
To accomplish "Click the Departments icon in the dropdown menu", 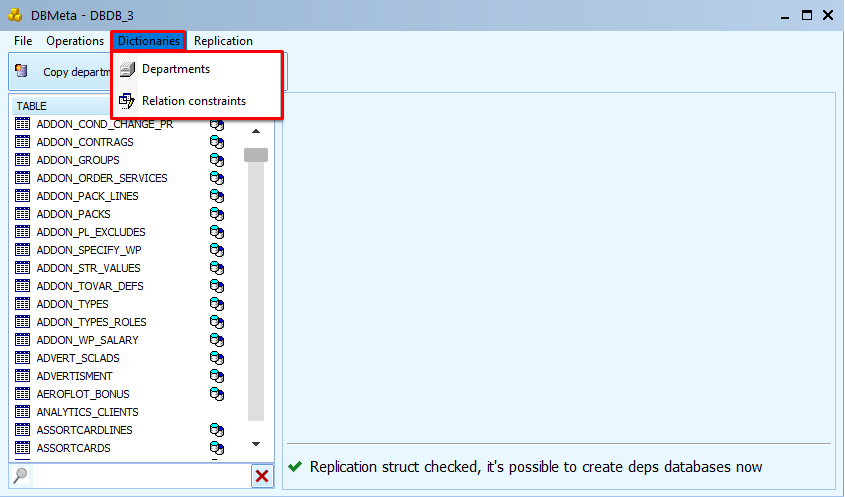I will coord(126,69).
